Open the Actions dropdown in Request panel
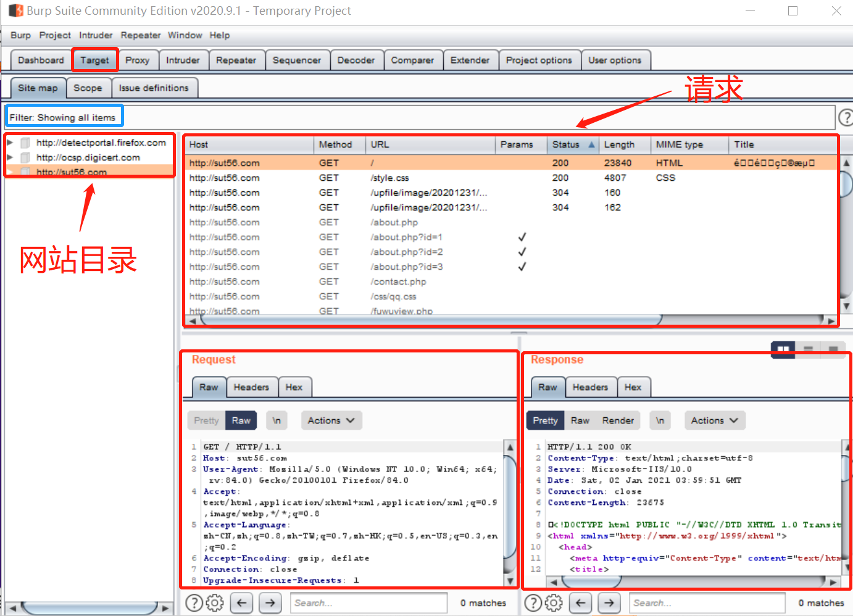This screenshot has width=853, height=616. click(x=331, y=420)
